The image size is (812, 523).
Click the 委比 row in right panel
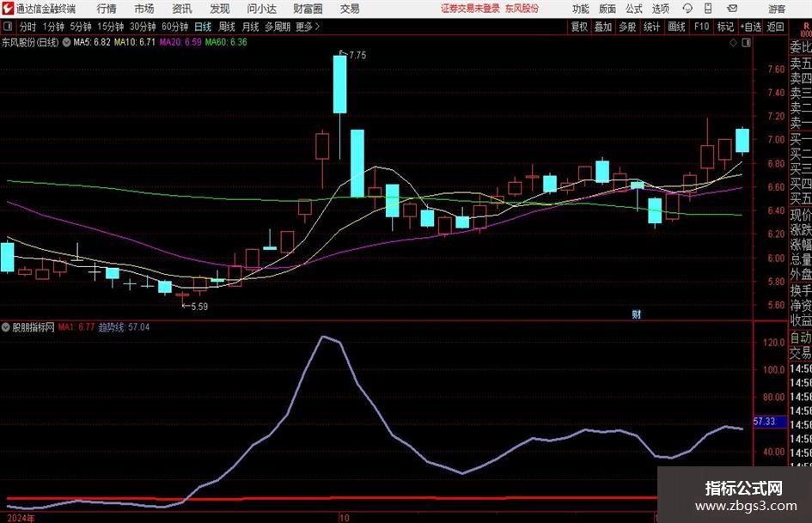pyautogui.click(x=801, y=47)
